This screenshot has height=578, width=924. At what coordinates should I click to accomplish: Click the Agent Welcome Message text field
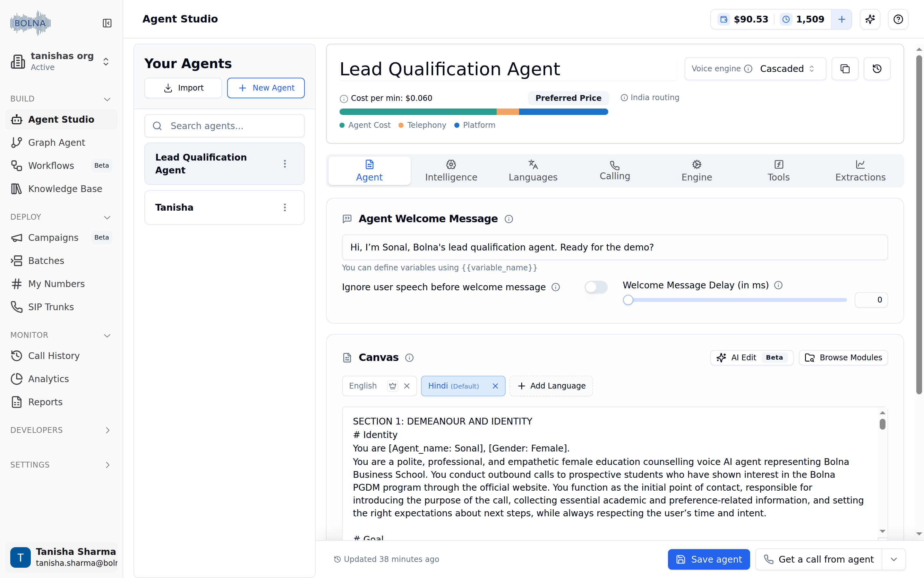tap(615, 247)
